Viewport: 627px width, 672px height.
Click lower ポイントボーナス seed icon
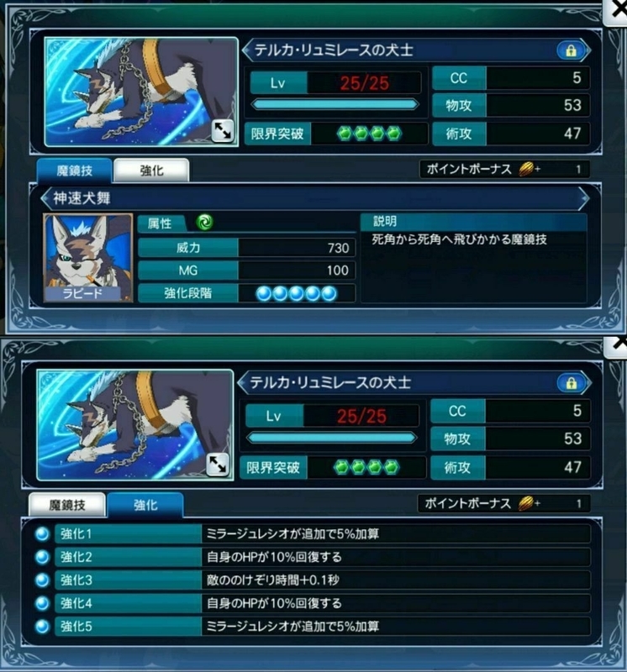(x=526, y=503)
